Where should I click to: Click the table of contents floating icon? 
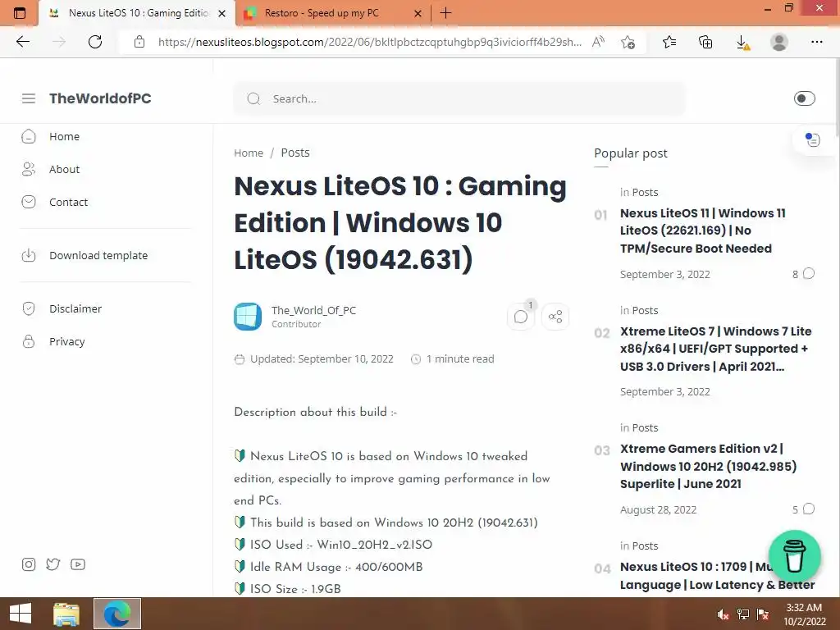point(813,139)
